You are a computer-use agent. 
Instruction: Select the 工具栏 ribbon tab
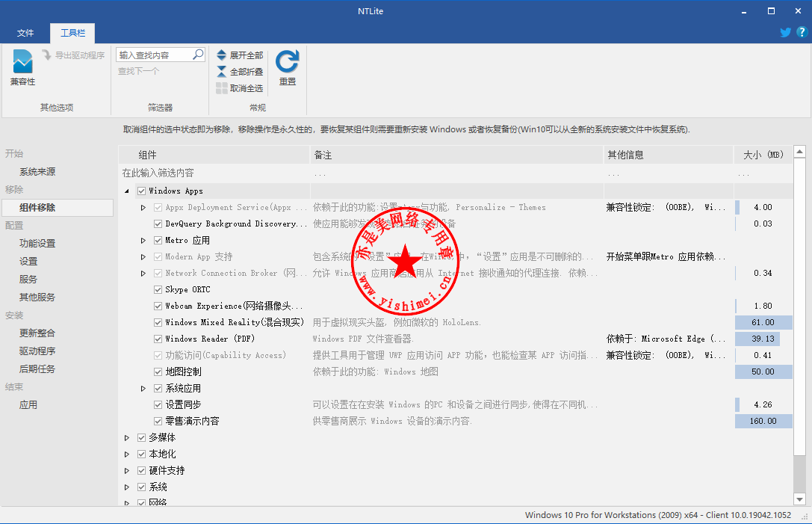point(72,33)
